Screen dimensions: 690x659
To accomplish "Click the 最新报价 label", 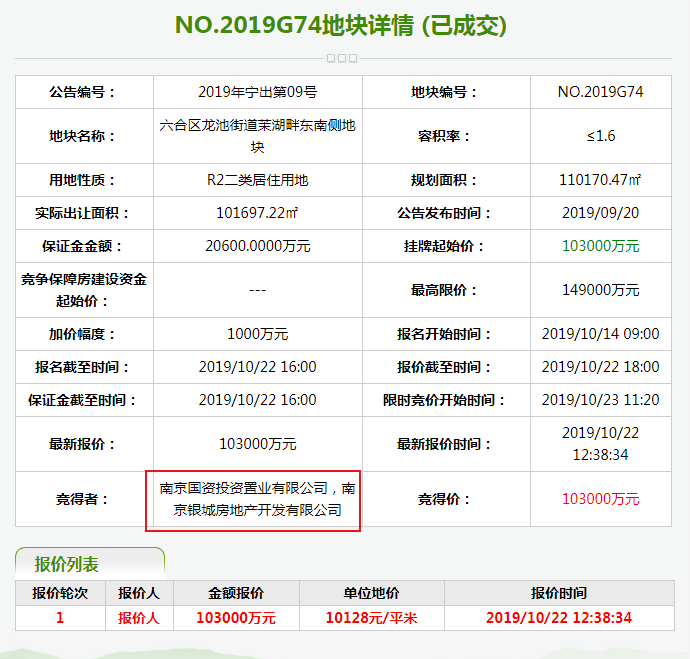I will [82, 444].
